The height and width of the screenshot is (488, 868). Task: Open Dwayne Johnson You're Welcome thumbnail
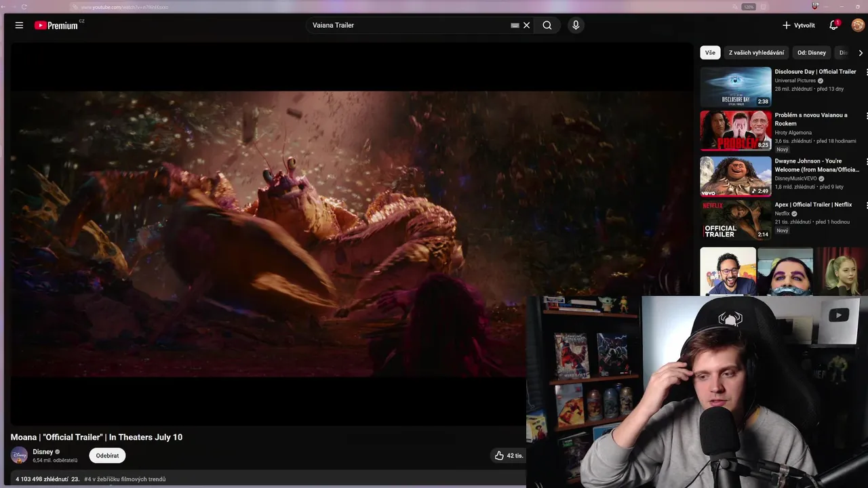[736, 176]
